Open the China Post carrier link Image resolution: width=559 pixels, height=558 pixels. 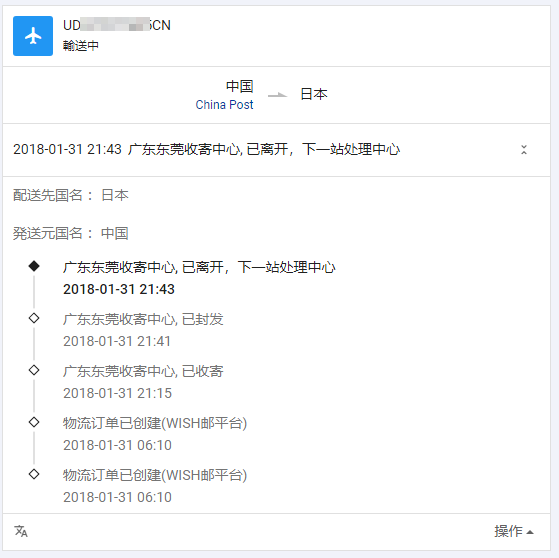(x=224, y=105)
